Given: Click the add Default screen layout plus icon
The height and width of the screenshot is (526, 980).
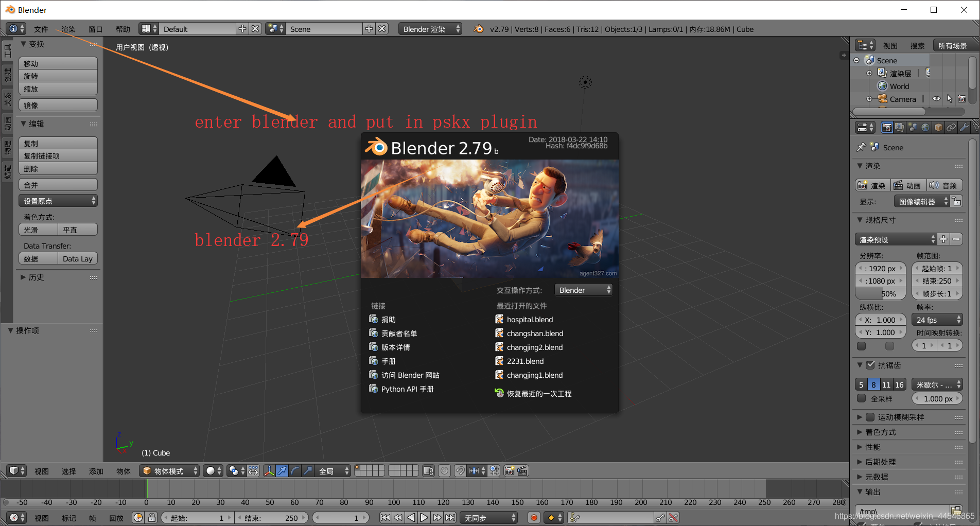Looking at the screenshot, I should 242,29.
